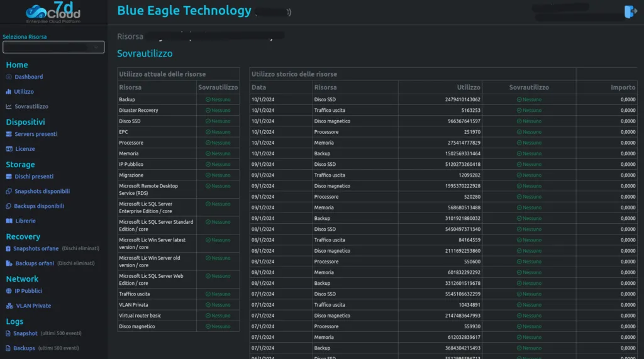Click the Snapshots disponibili icon
Screen dimensions: 644x359
click(9, 191)
